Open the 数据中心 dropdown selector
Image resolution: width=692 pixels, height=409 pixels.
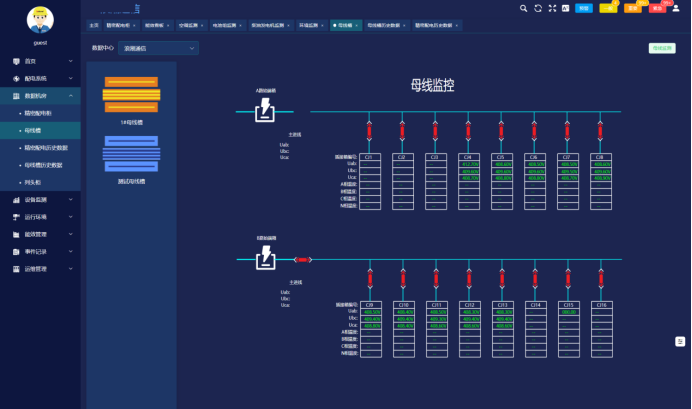click(x=158, y=48)
